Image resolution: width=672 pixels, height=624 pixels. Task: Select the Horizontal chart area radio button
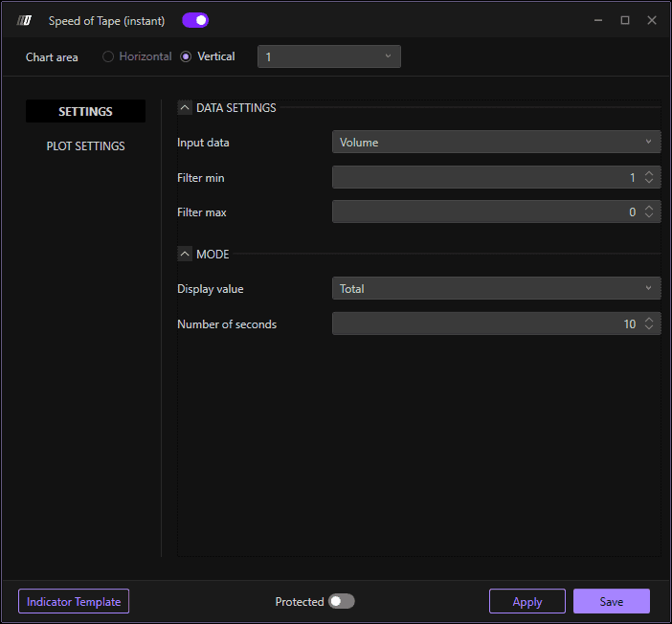click(108, 56)
